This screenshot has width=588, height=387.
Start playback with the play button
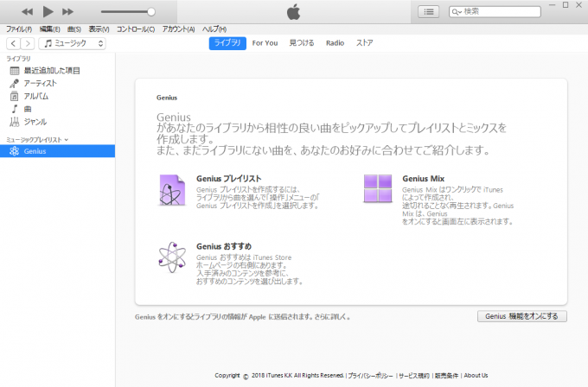pos(48,11)
